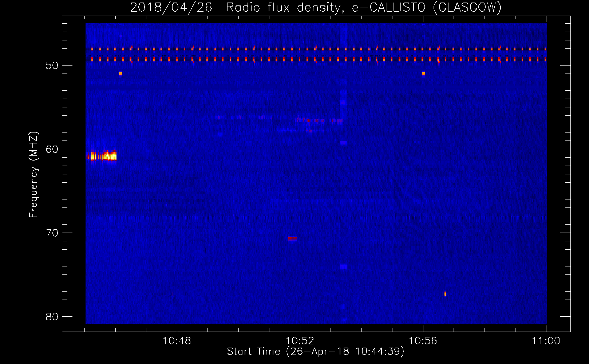Click the 70 frequency tick label
Image resolution: width=589 pixels, height=364 pixels.
pyautogui.click(x=52, y=233)
